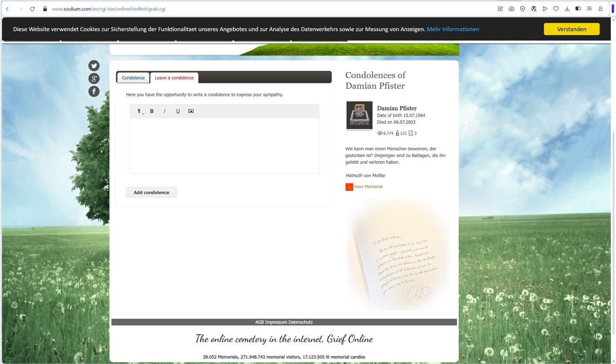
Task: Open the browser downloads icon
Action: (x=567, y=9)
